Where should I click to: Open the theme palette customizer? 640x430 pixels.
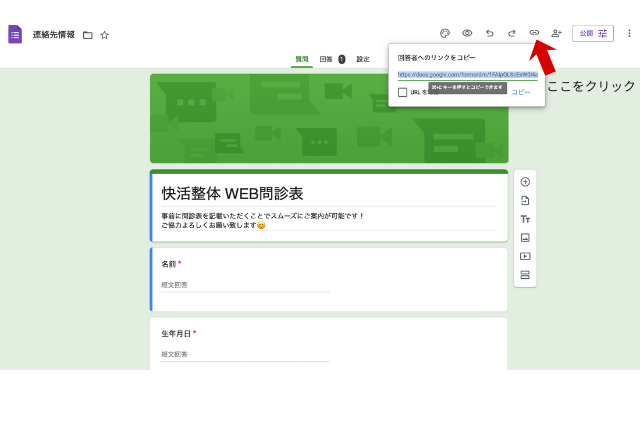pyautogui.click(x=445, y=33)
